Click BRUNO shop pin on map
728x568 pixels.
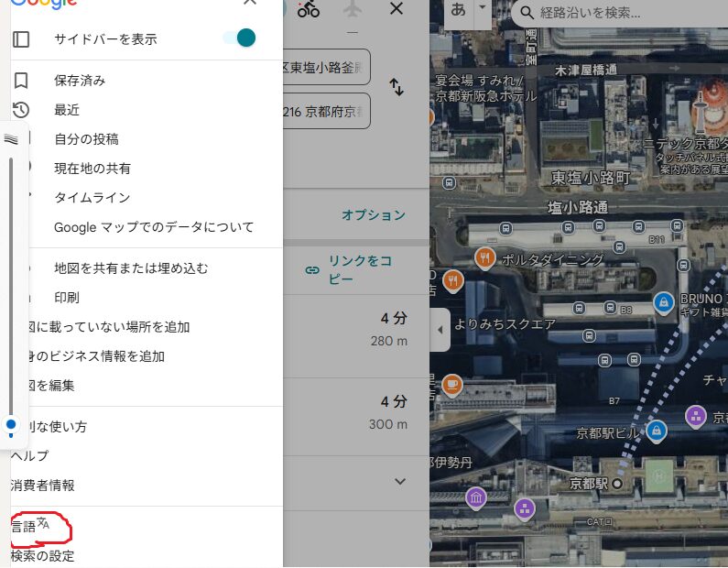(664, 303)
